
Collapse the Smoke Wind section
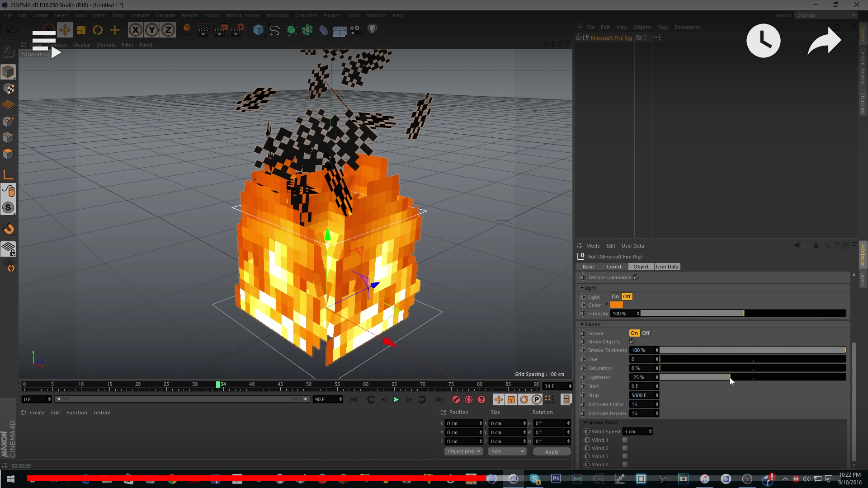[585, 422]
